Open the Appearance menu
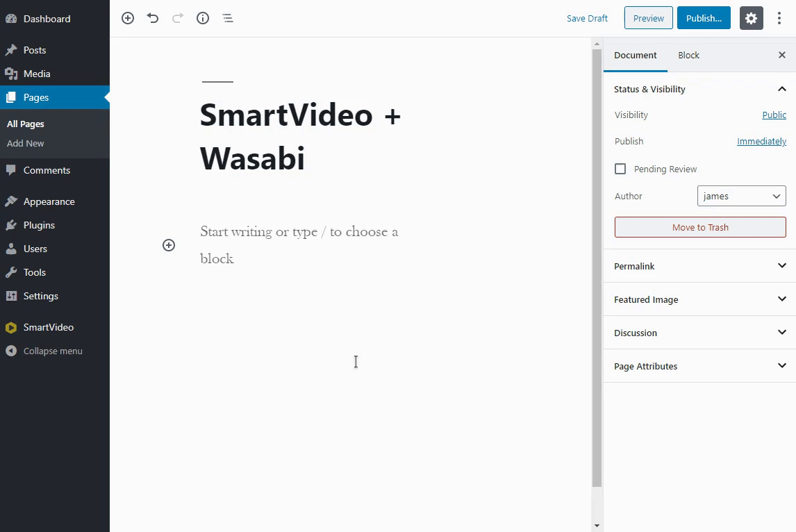 [55, 201]
